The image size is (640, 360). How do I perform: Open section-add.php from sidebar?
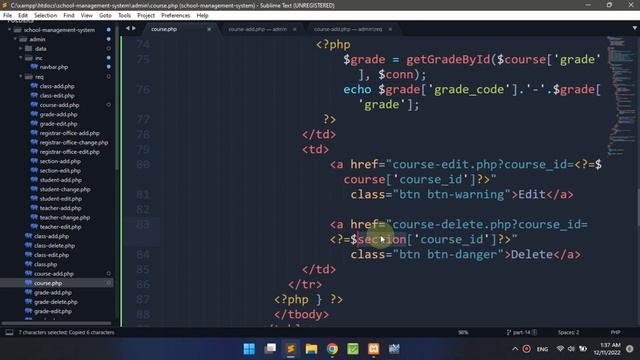pyautogui.click(x=60, y=161)
